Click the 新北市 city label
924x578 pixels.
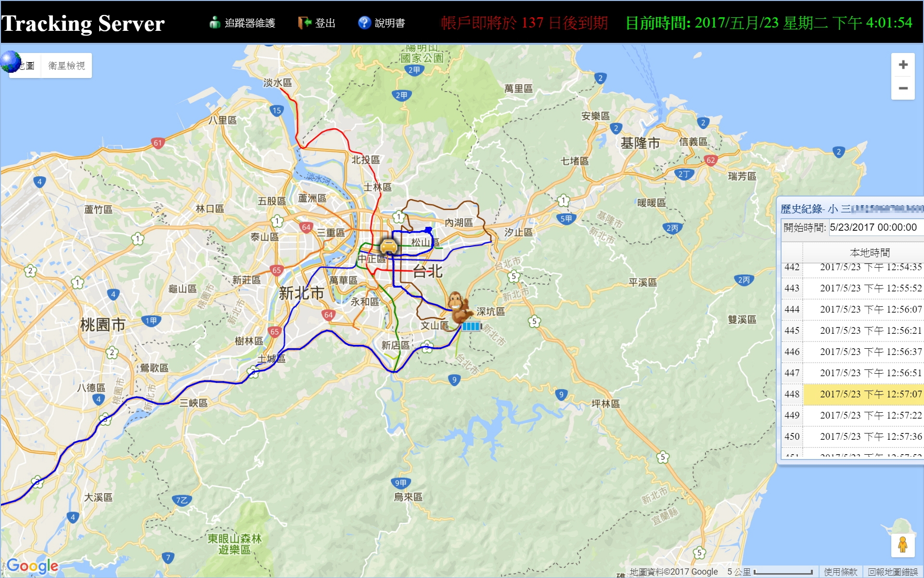301,293
